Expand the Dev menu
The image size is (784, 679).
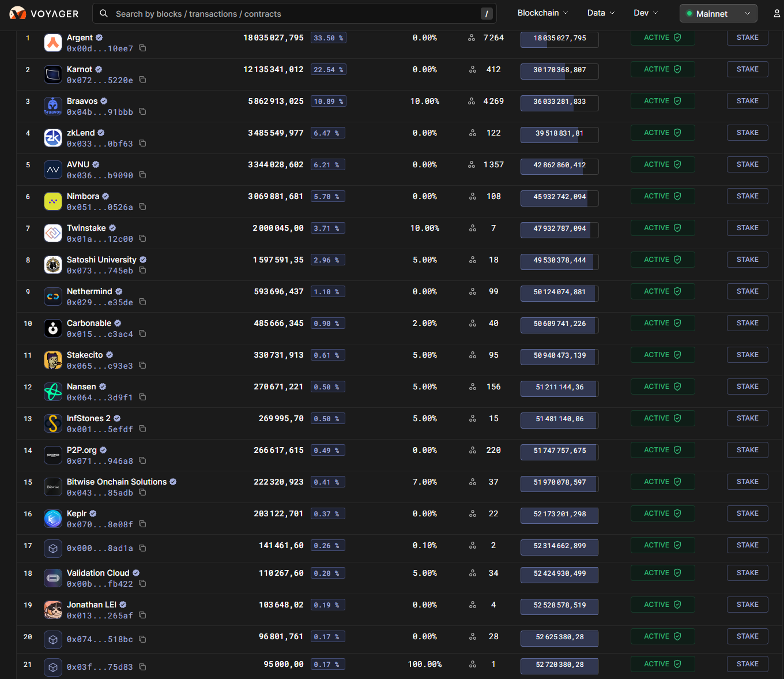tap(646, 13)
